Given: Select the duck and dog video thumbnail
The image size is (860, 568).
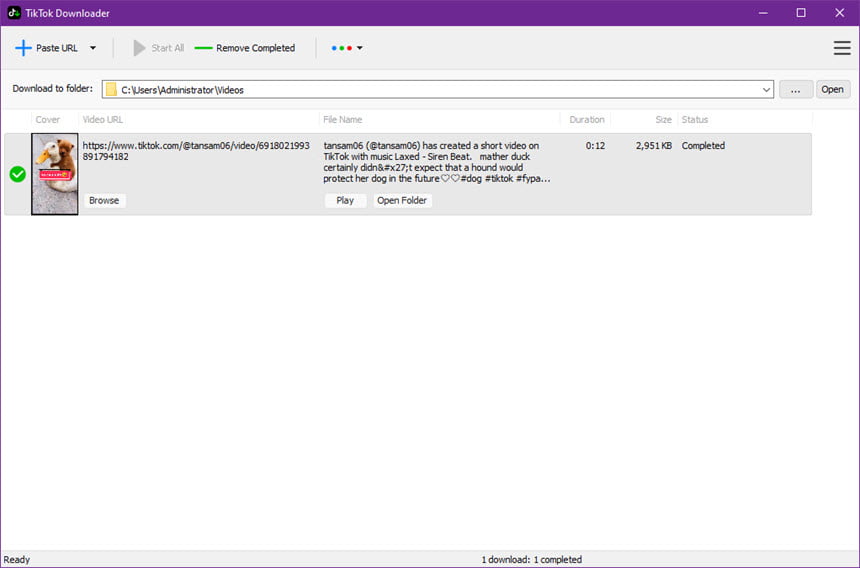Looking at the screenshot, I should [55, 174].
